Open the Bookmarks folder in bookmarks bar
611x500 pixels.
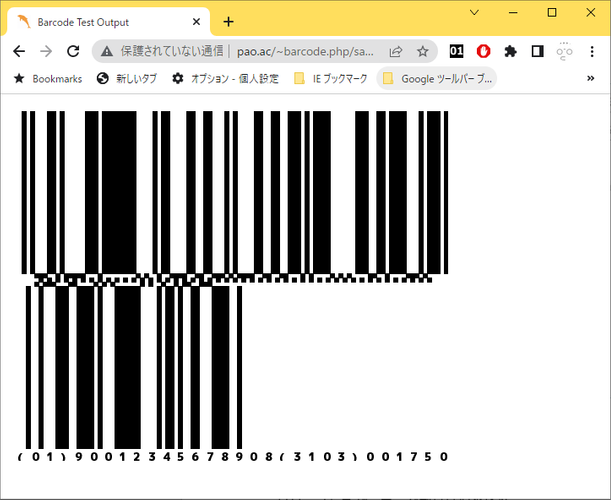click(x=48, y=79)
